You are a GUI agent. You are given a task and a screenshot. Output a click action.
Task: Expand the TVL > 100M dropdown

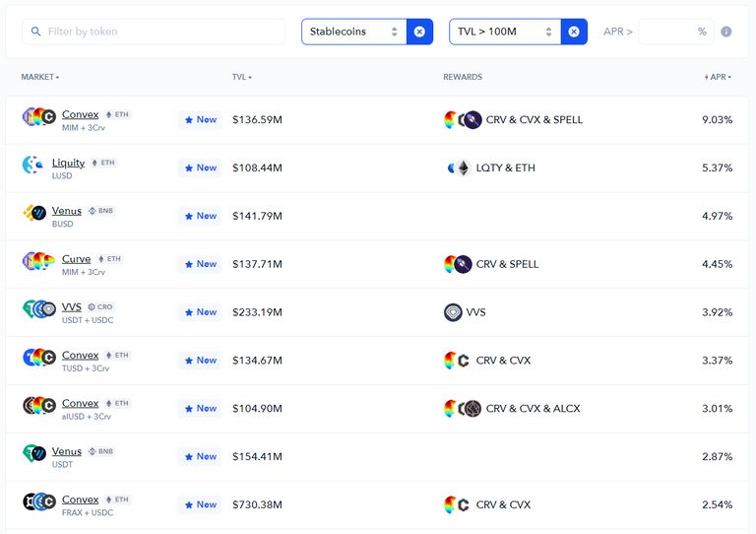pos(504,32)
